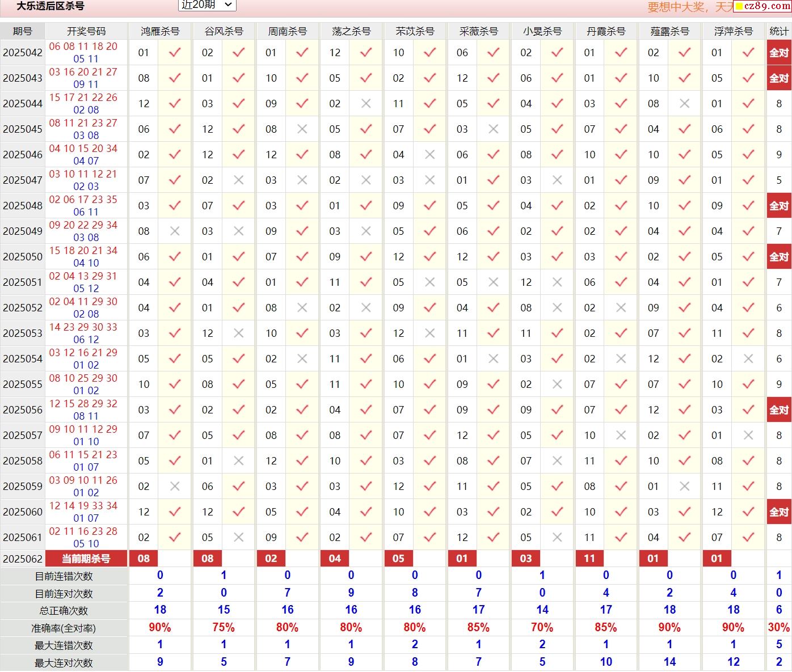Viewport: 792px width, 672px height.
Task: Click the 鸿雁杀号 X mark in row 2025059
Action: pos(175,487)
